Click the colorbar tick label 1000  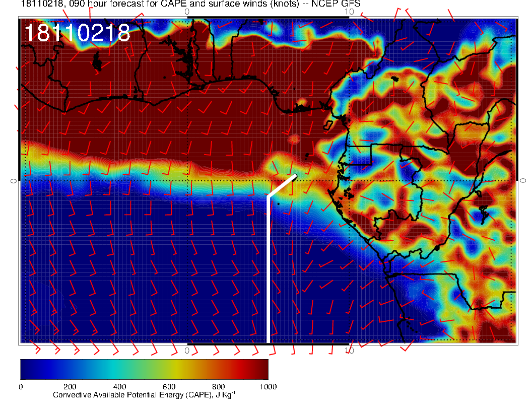pyautogui.click(x=268, y=387)
